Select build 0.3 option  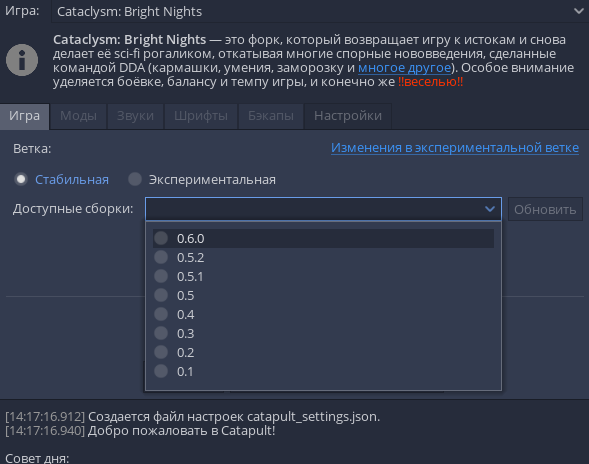(323, 333)
